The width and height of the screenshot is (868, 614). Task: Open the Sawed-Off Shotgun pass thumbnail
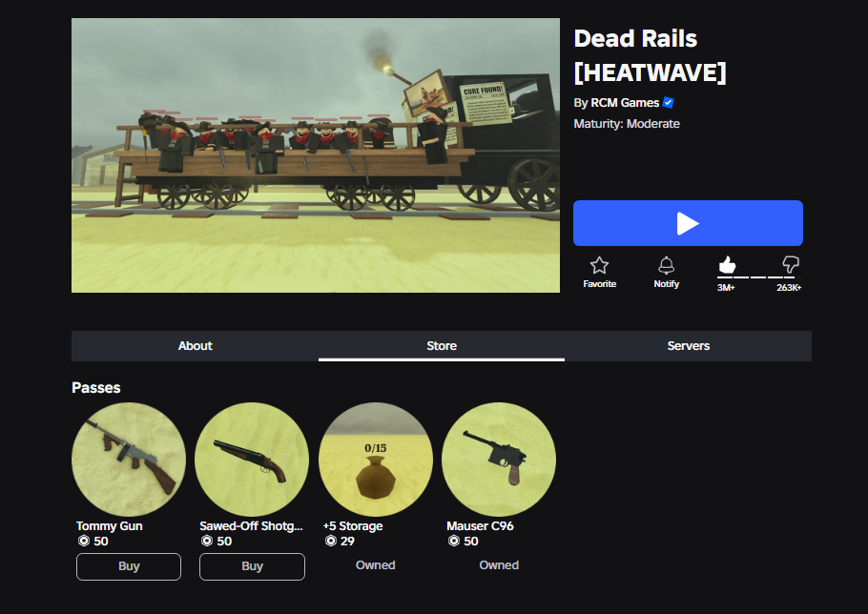(x=252, y=460)
